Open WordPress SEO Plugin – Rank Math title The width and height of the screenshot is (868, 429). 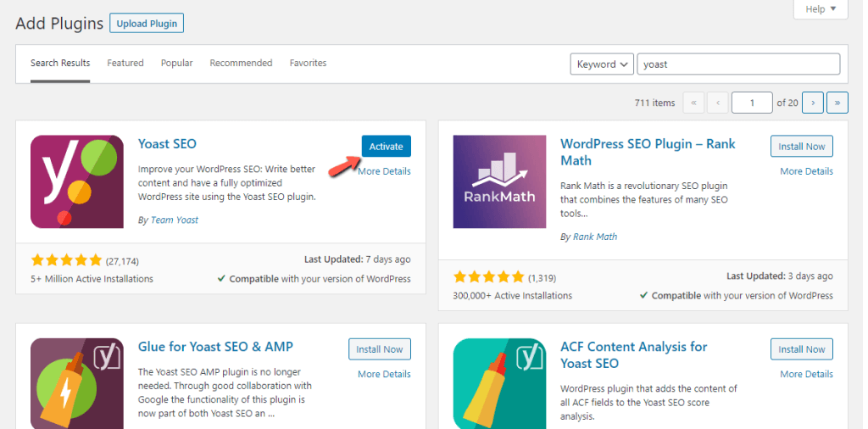(x=648, y=153)
